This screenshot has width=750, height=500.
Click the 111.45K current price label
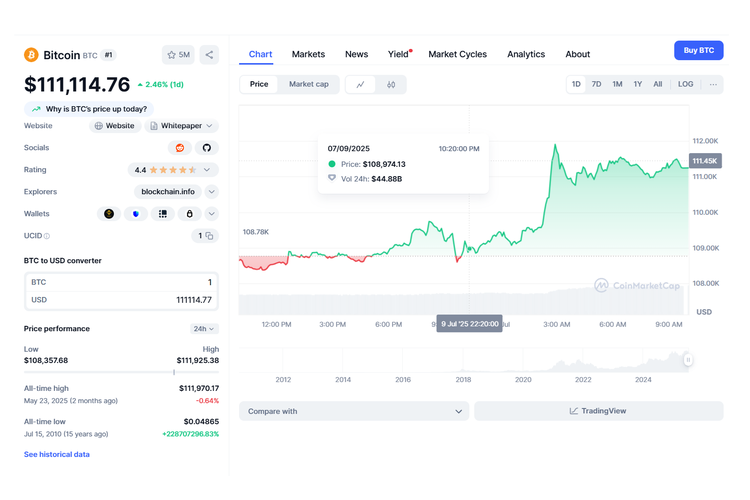pyautogui.click(x=705, y=161)
